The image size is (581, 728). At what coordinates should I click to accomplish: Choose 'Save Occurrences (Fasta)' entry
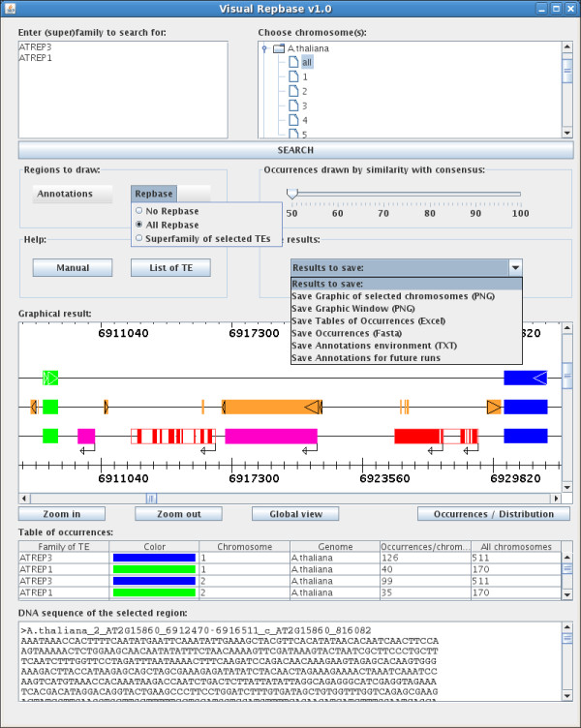pos(347,333)
